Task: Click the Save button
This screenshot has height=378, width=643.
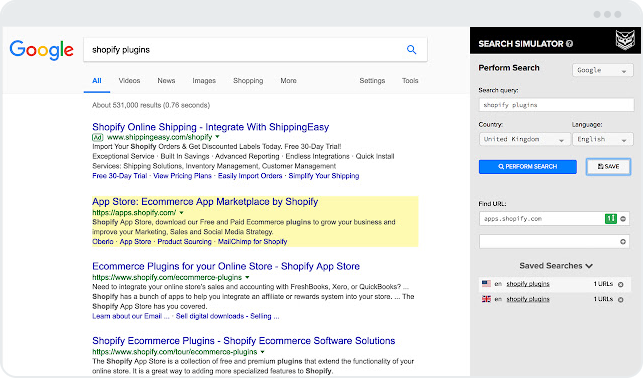Action: pyautogui.click(x=608, y=166)
